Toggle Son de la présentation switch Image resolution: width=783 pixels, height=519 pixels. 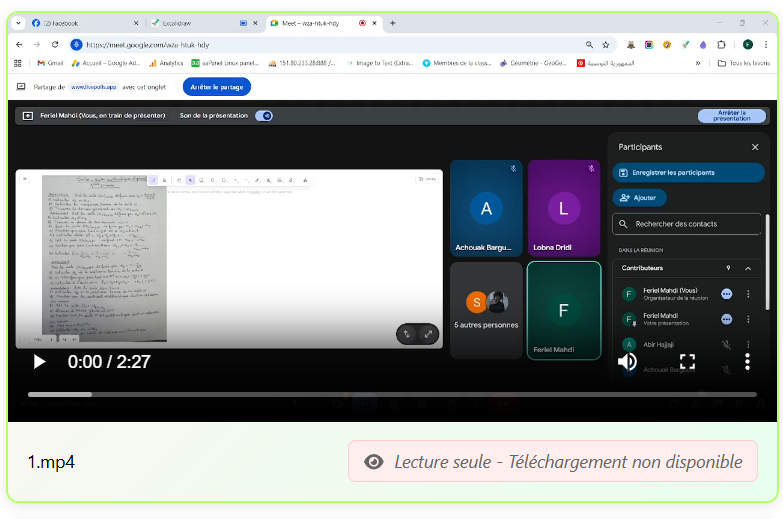pos(264,116)
